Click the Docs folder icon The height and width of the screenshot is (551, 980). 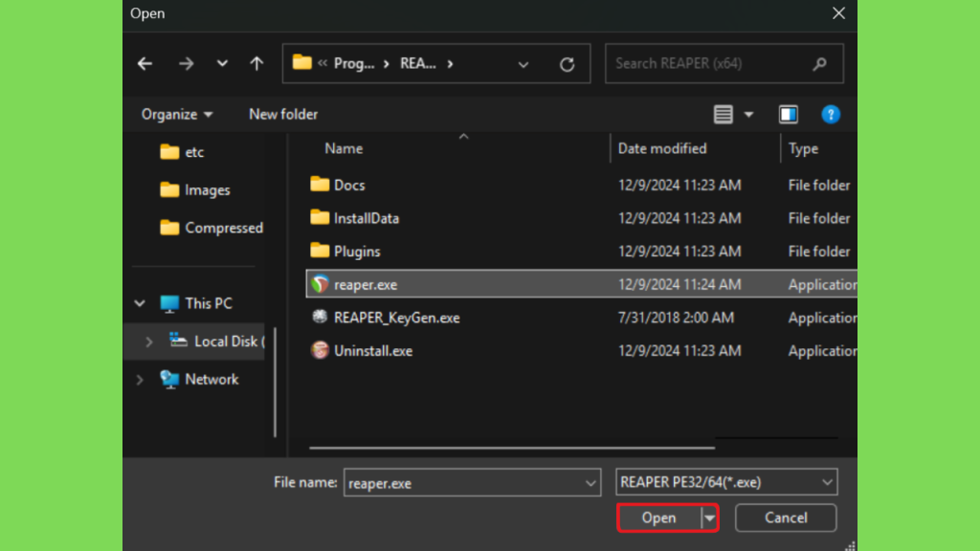coord(320,185)
